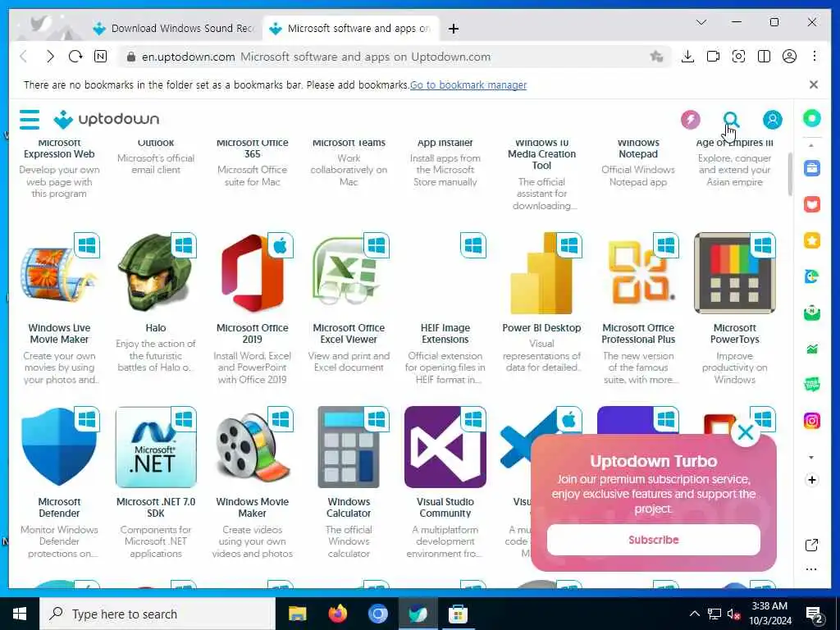Open Microsoft Office Professional Plus icon
The width and height of the screenshot is (840, 630).
pyautogui.click(x=638, y=274)
